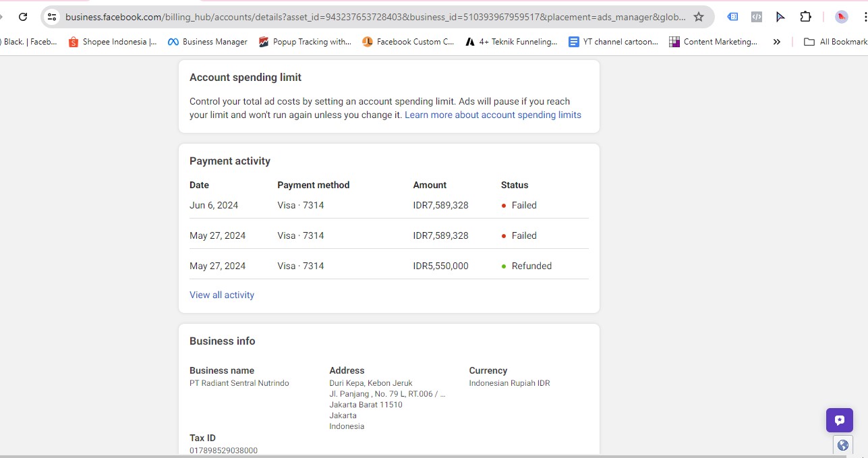868x458 pixels.
Task: Click the Refunded status label
Action: (531, 266)
